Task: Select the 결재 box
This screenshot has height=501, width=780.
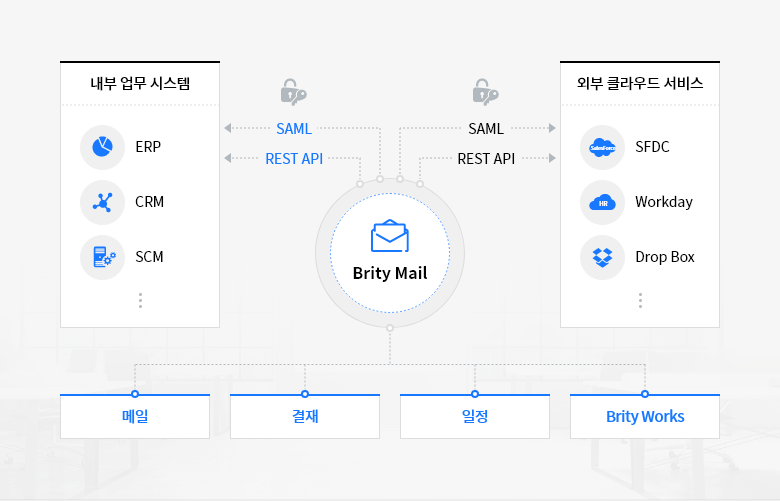Action: click(x=305, y=417)
